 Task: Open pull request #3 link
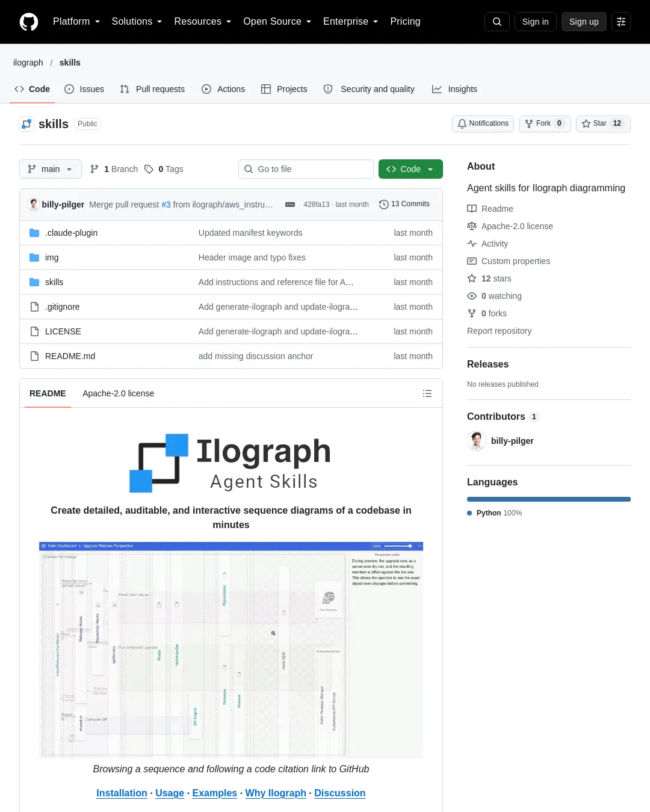pos(166,205)
